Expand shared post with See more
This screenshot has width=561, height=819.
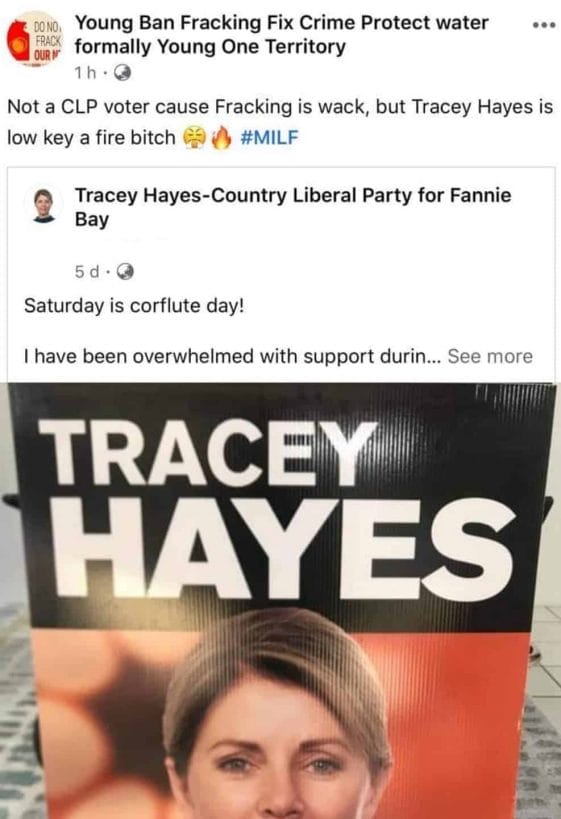[489, 356]
